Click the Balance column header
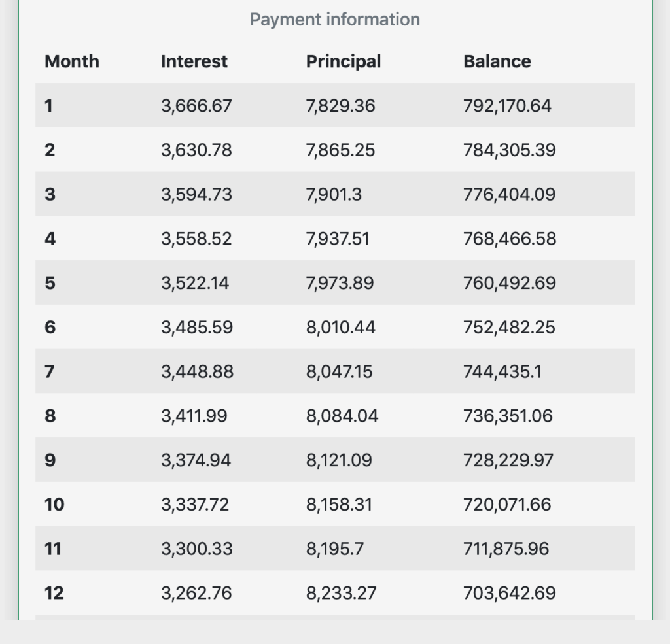Image resolution: width=670 pixels, height=644 pixels. (x=497, y=61)
